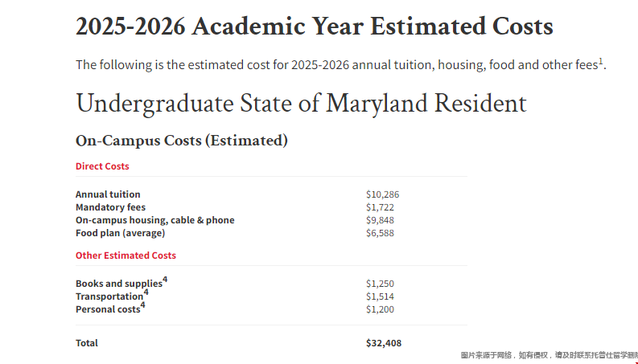Screen dimensions: 638x364
Task: Click "On-campus housing, cable & phone" label
Action: point(155,220)
